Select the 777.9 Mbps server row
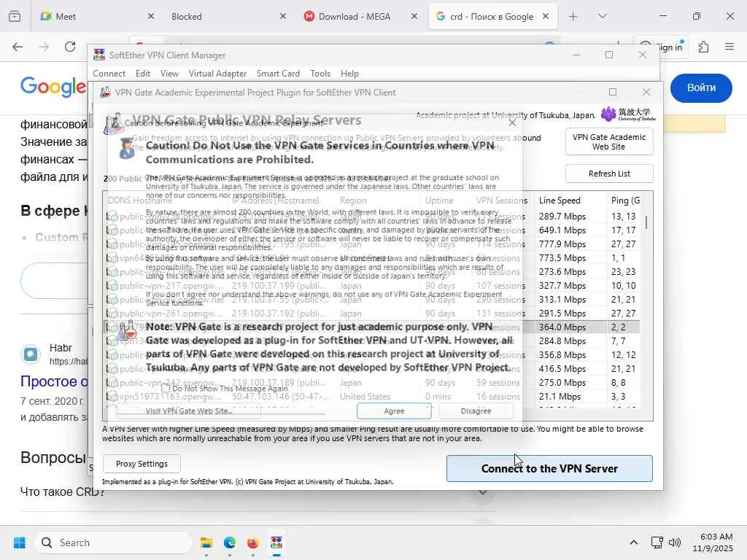This screenshot has height=560, width=747. [371, 244]
